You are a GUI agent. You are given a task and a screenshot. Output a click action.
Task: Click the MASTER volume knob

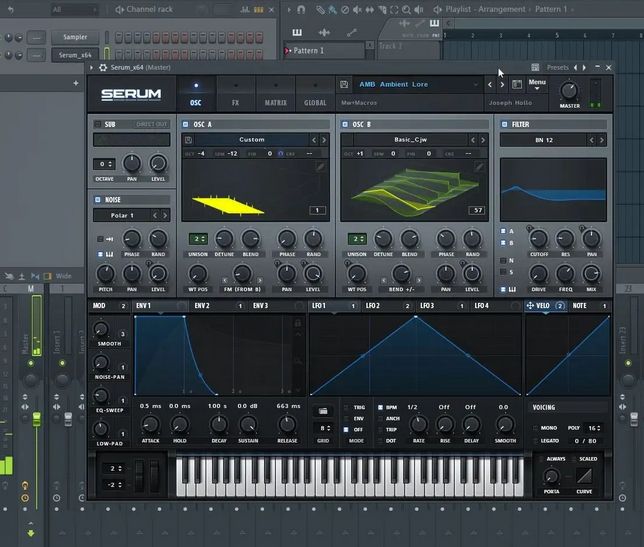coord(569,90)
